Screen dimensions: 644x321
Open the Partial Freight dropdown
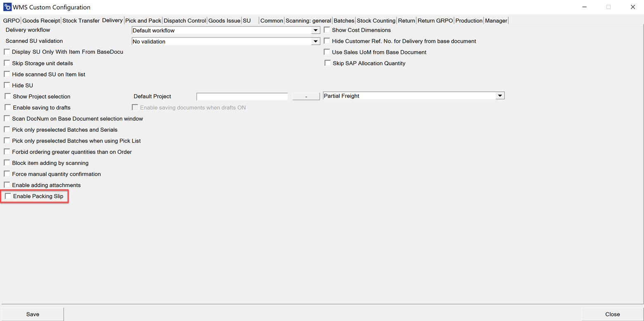pos(500,95)
